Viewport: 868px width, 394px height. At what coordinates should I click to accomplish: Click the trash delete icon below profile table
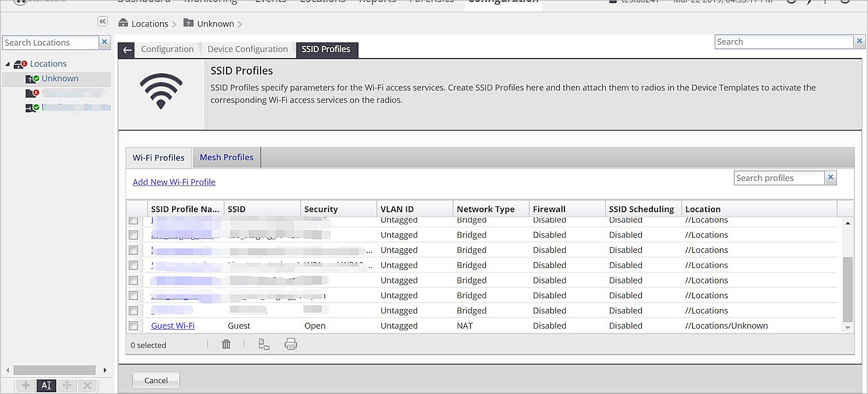click(226, 344)
